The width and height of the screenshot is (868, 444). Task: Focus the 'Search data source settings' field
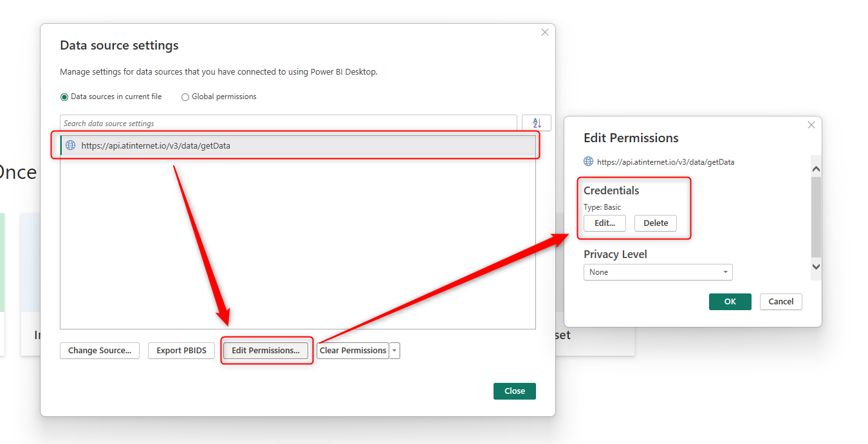coord(288,124)
